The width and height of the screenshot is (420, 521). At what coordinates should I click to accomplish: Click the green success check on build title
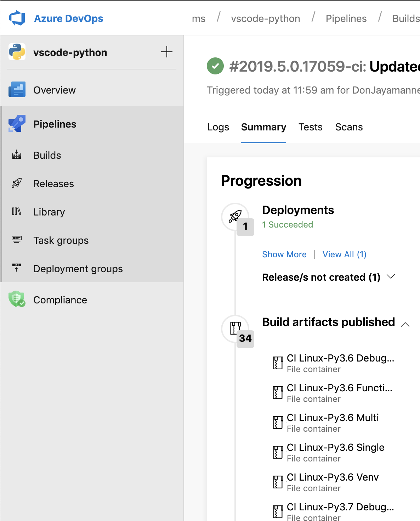(x=215, y=66)
